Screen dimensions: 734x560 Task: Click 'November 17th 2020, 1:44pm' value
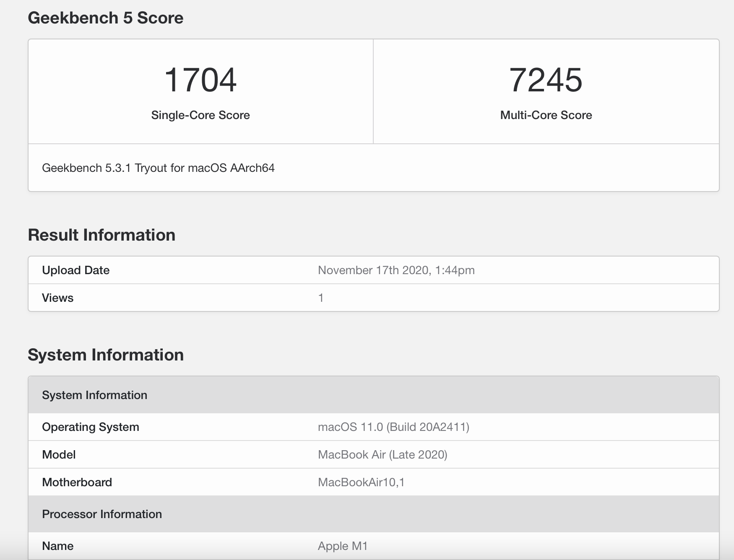[x=396, y=270]
